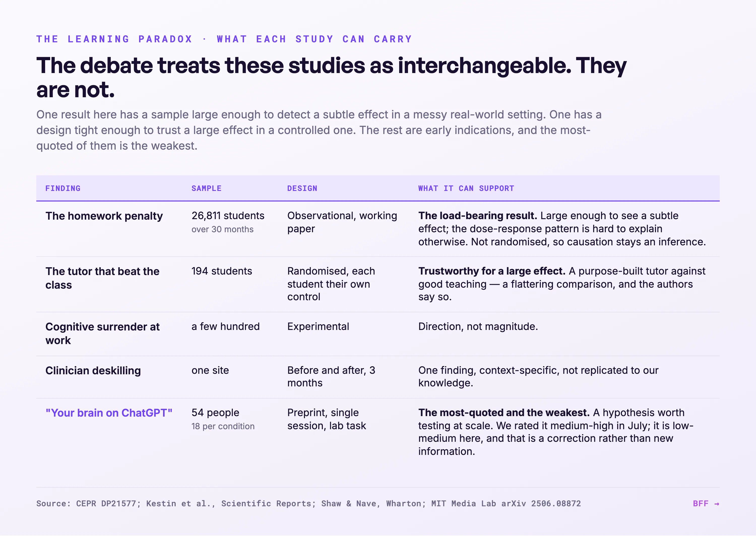
Task: Click Cognitive surrender at work title
Action: click(102, 333)
